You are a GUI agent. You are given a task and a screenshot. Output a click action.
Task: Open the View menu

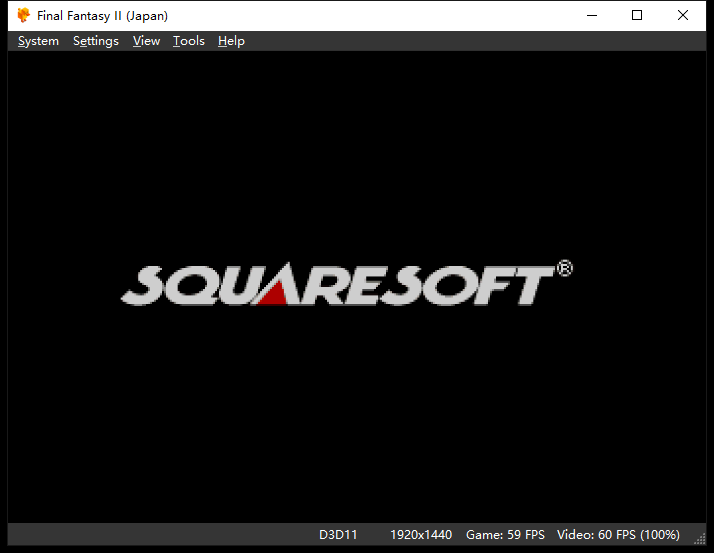tap(146, 41)
